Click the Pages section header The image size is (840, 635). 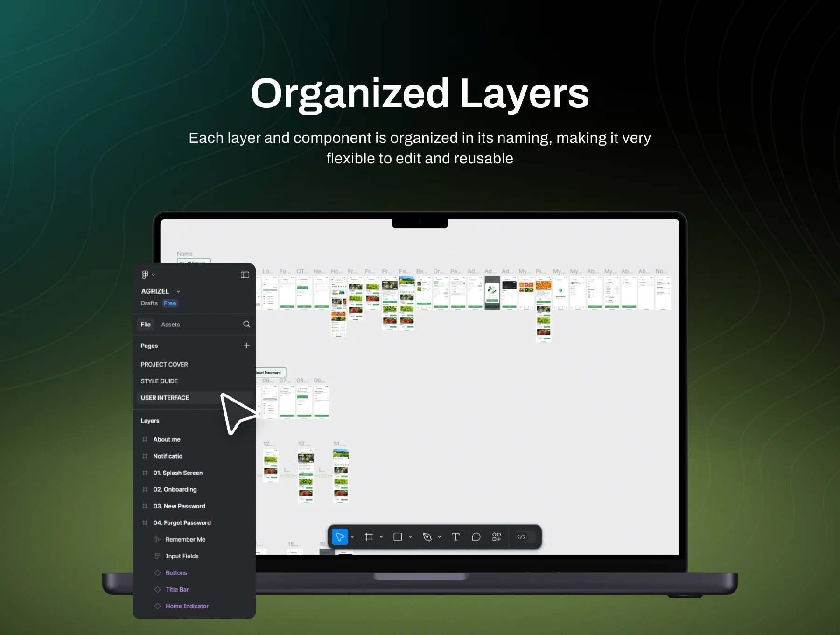pos(149,346)
